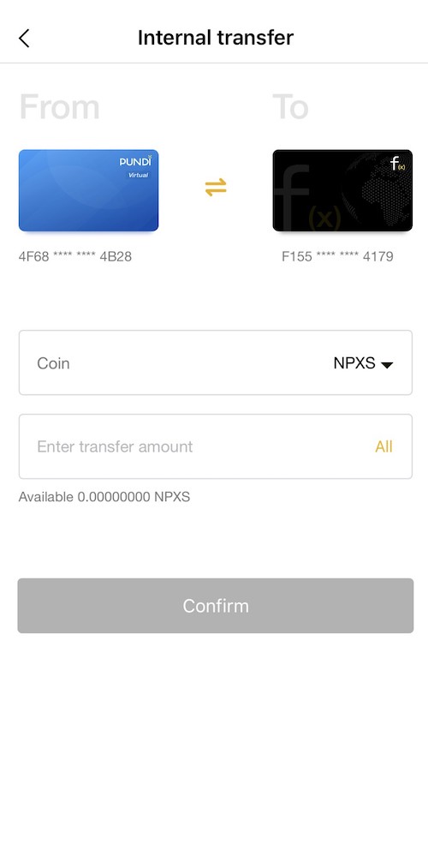Tap destination card number F155 **** 4179

tap(337, 256)
